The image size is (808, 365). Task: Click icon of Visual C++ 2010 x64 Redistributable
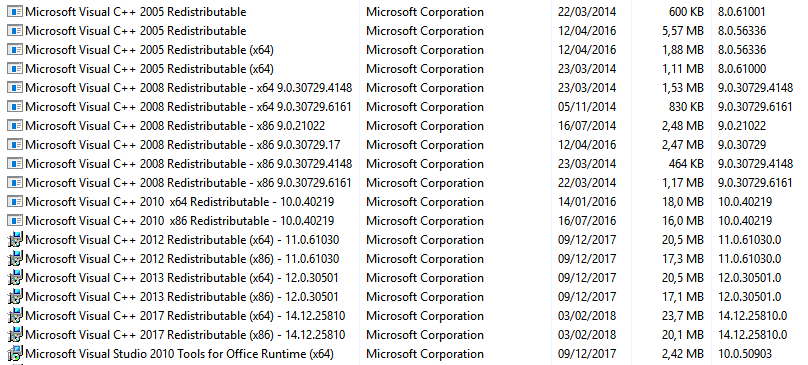click(x=15, y=202)
